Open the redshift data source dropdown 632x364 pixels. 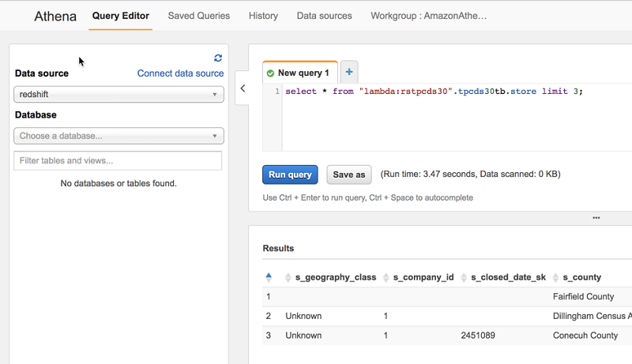(x=118, y=95)
